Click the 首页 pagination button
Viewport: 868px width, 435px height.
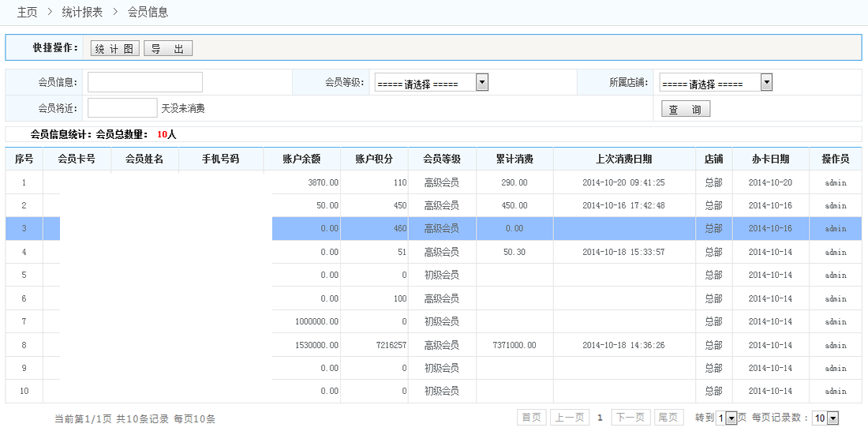(x=531, y=418)
